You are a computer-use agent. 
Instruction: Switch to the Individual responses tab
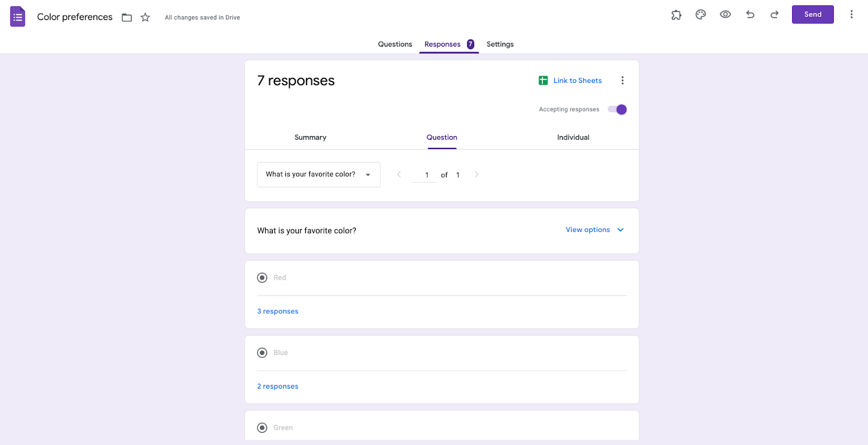pos(573,138)
